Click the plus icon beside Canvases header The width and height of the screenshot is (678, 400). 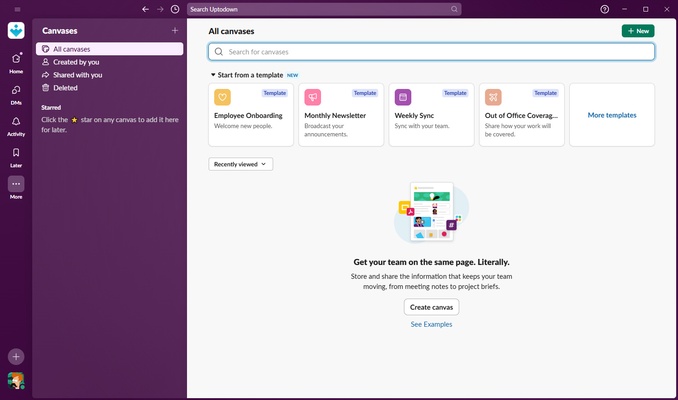[175, 30]
